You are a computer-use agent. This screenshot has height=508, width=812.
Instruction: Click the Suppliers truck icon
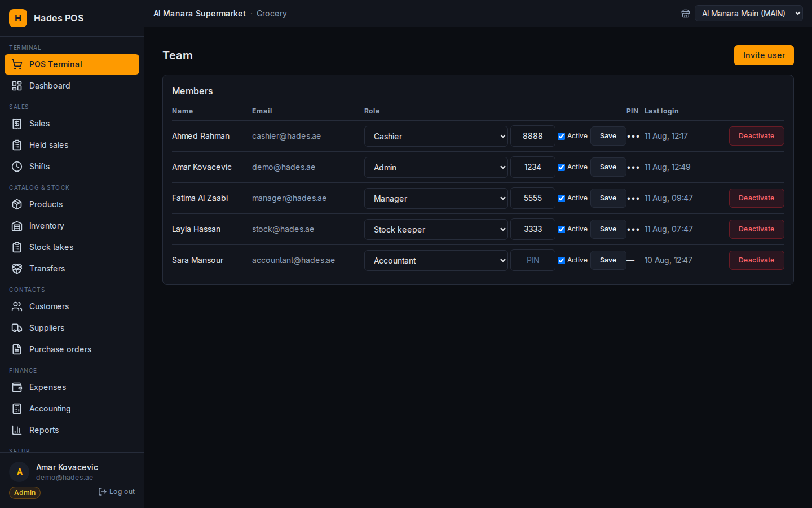click(17, 328)
